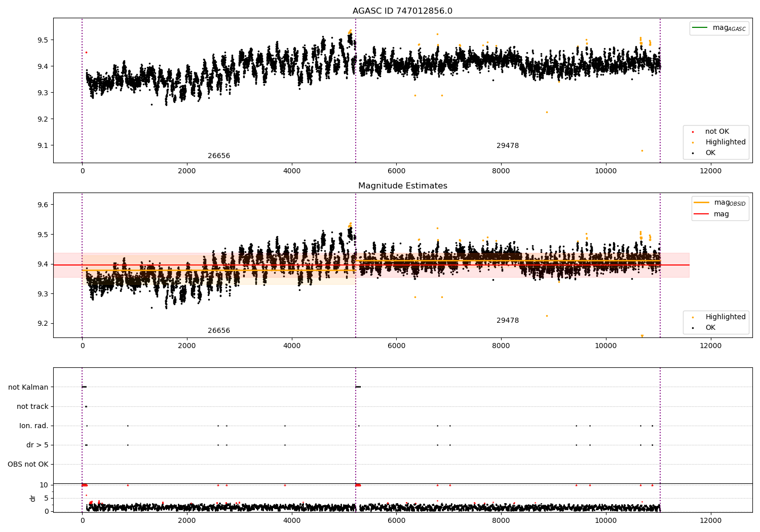This screenshot has height=532, width=760.
Task: Click "not OK" entry in top plot legend
Action: tap(717, 132)
